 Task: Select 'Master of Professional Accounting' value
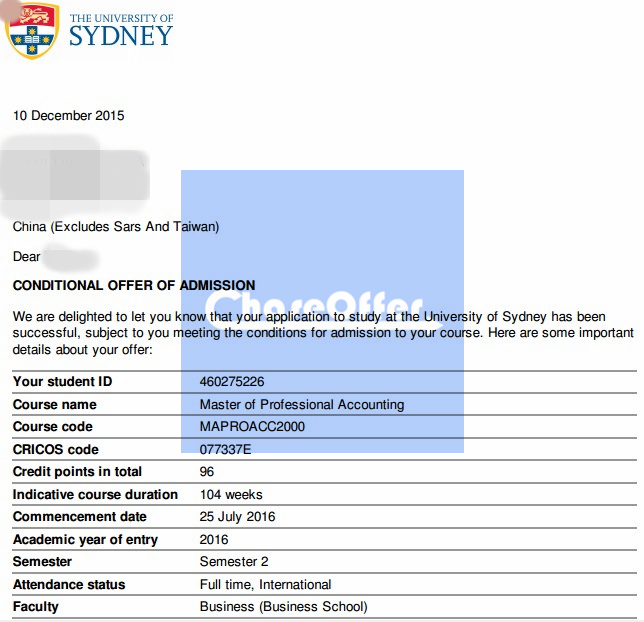point(302,405)
